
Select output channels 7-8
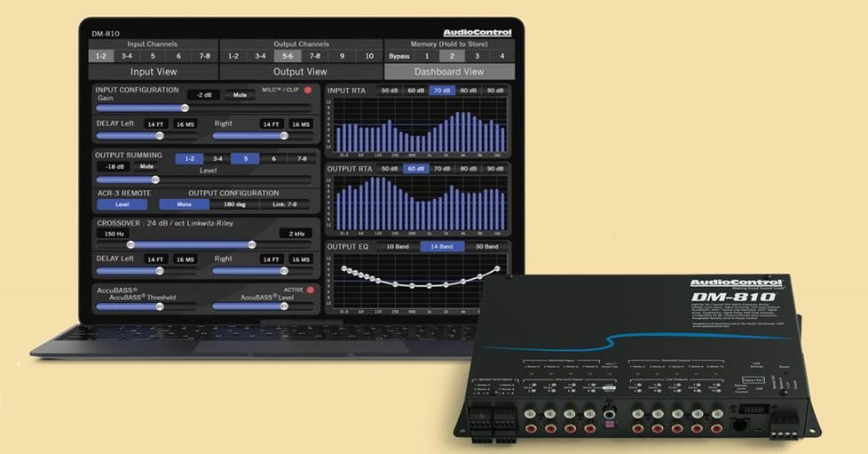pos(315,56)
